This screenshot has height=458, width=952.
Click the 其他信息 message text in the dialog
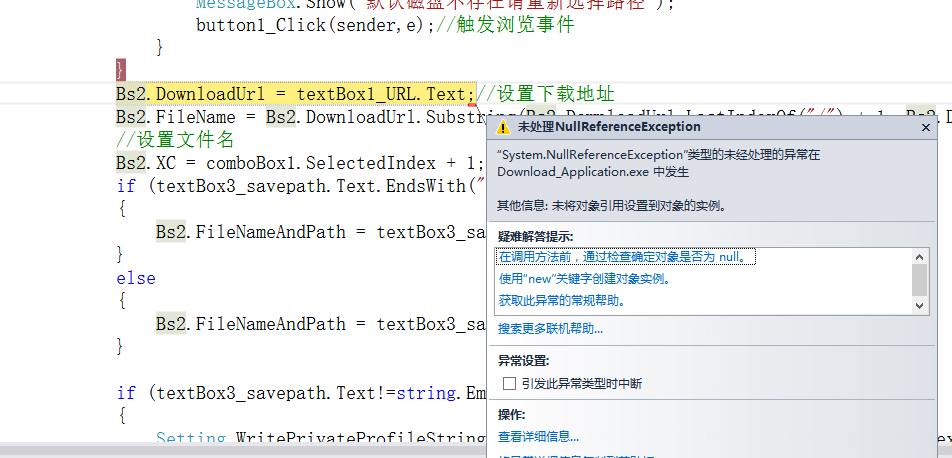point(613,205)
